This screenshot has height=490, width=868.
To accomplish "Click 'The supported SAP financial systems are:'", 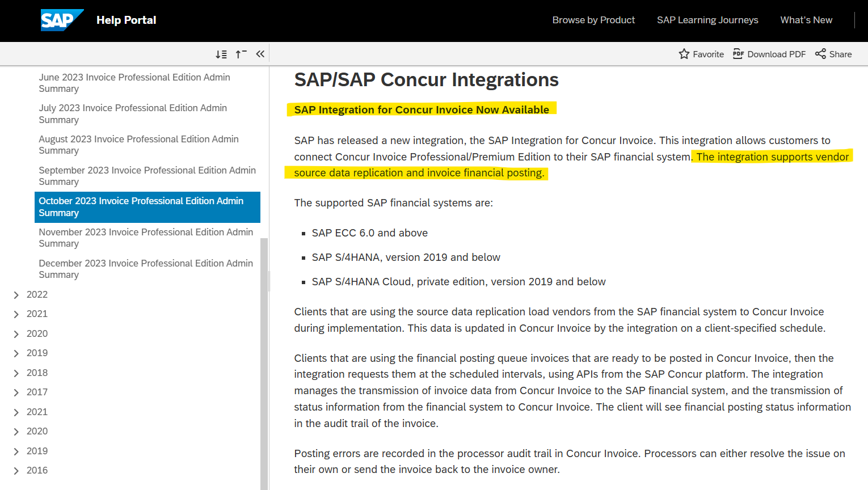I will [x=393, y=203].
